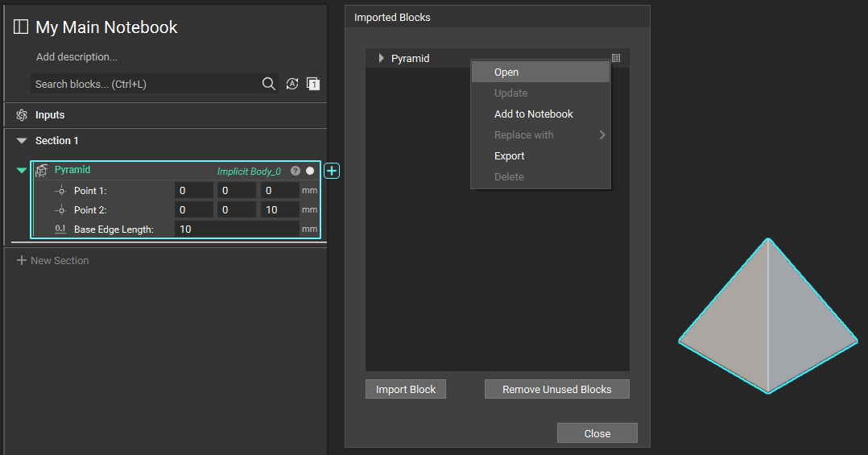Click Point 2 second coordinate field

[237, 210]
